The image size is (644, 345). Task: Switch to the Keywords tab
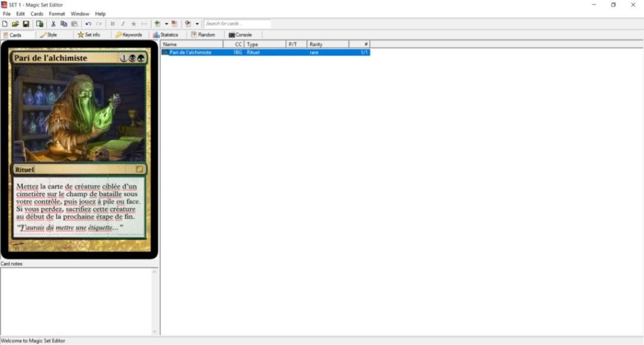pos(128,35)
